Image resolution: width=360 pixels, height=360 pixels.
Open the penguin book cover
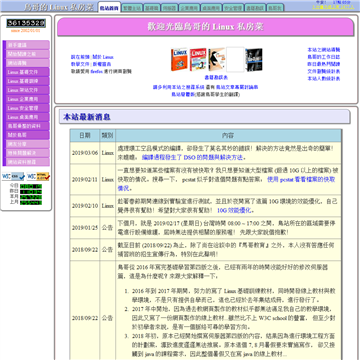pyautogui.click(x=217, y=60)
